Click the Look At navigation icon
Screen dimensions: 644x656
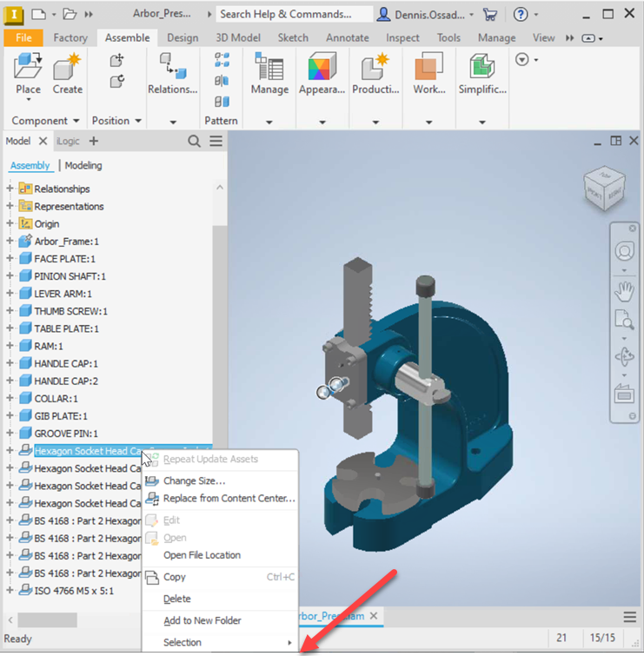click(624, 394)
